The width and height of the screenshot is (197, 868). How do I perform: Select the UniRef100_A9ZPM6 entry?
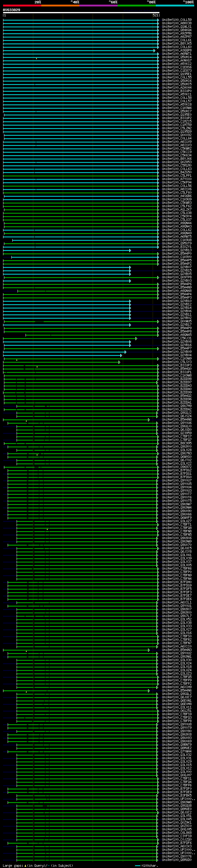click(x=176, y=33)
